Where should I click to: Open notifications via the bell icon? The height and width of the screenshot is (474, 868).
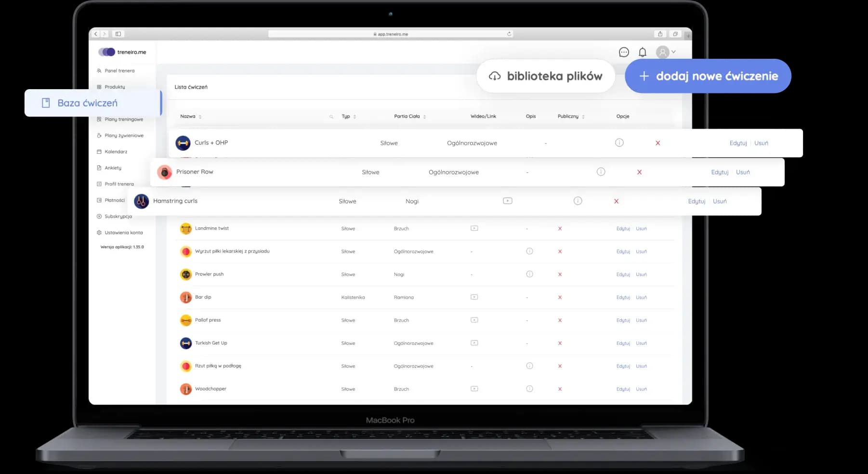[x=642, y=52]
